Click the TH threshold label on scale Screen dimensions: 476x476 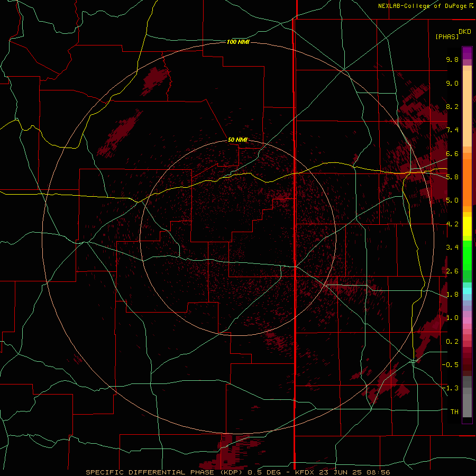click(454, 412)
